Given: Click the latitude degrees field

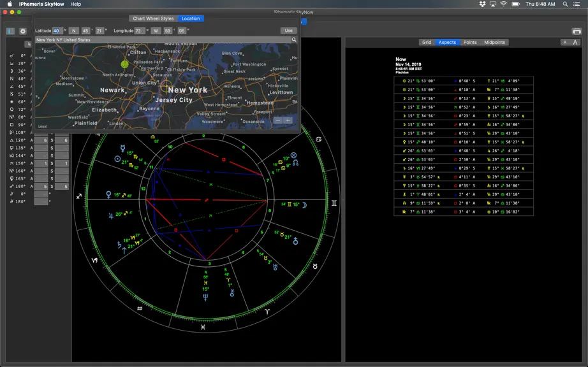Looking at the screenshot, I should (x=57, y=31).
